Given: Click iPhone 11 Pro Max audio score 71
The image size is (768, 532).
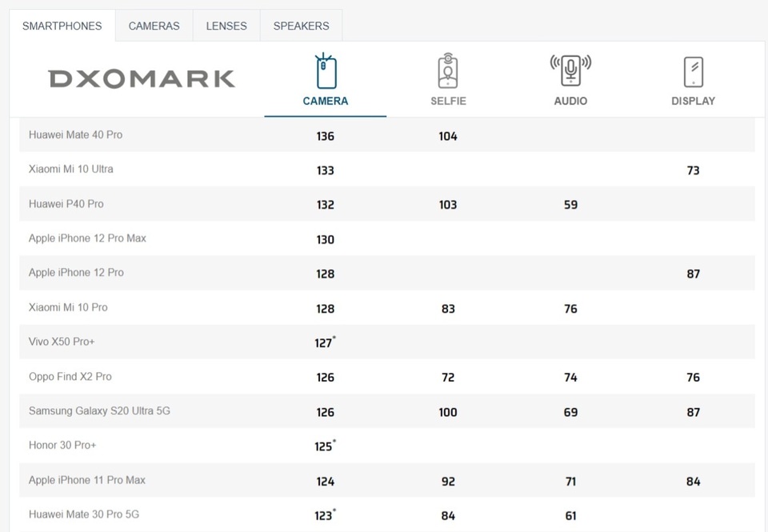Looking at the screenshot, I should coord(570,482).
